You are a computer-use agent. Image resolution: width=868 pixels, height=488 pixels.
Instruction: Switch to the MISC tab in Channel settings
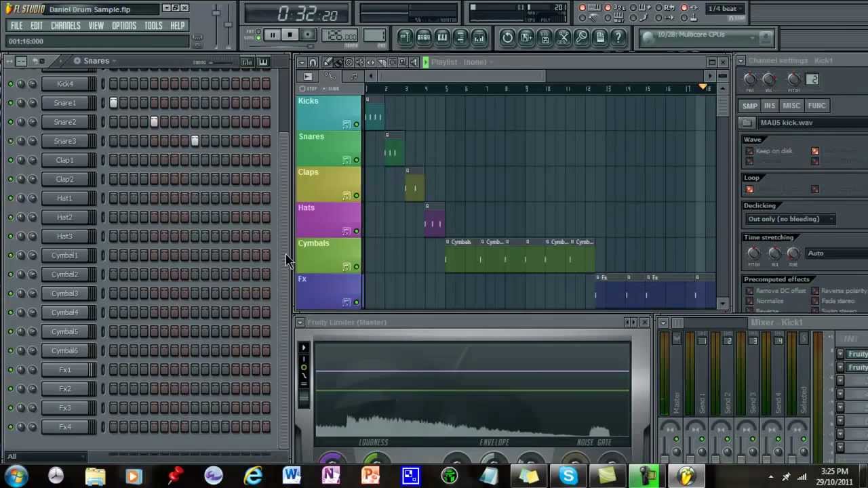coord(791,106)
